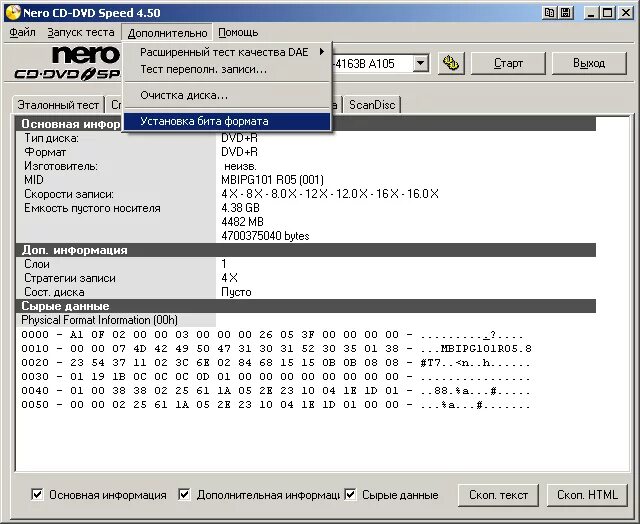The image size is (640, 524).
Task: Maximize the Nero CD-DVD Speed window
Action: coord(608,13)
